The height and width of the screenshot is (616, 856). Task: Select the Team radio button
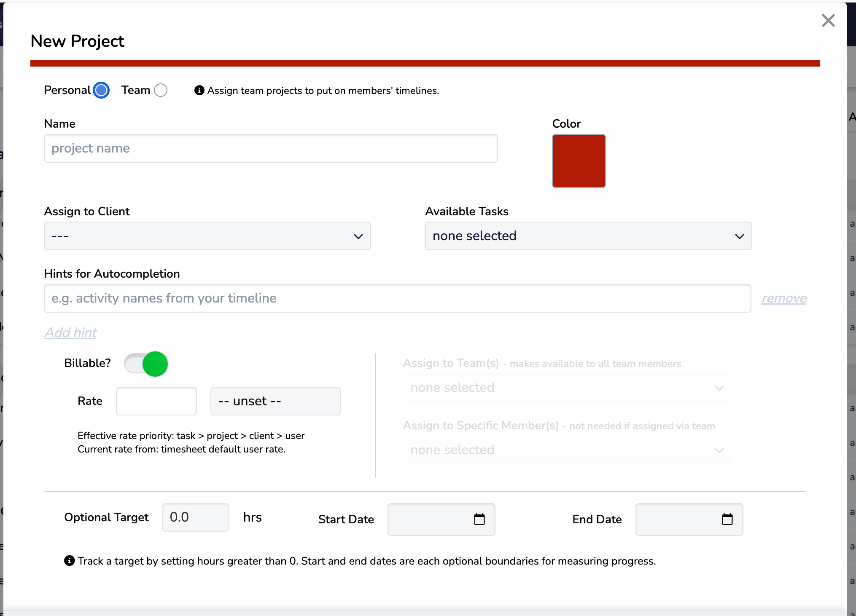[x=161, y=90]
